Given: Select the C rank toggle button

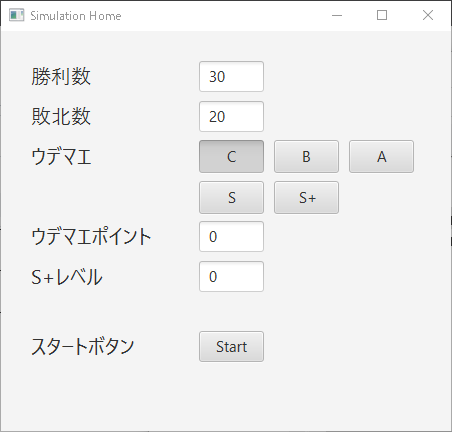Looking at the screenshot, I should coord(231,156).
